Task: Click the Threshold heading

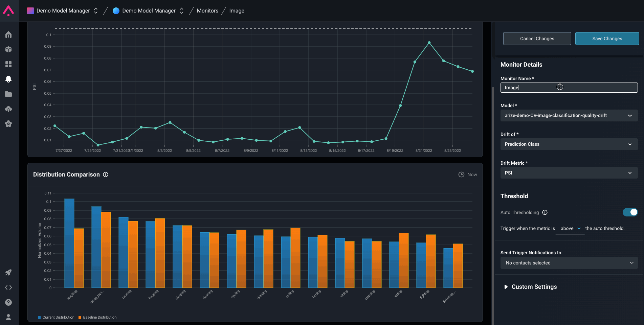Action: pos(514,196)
